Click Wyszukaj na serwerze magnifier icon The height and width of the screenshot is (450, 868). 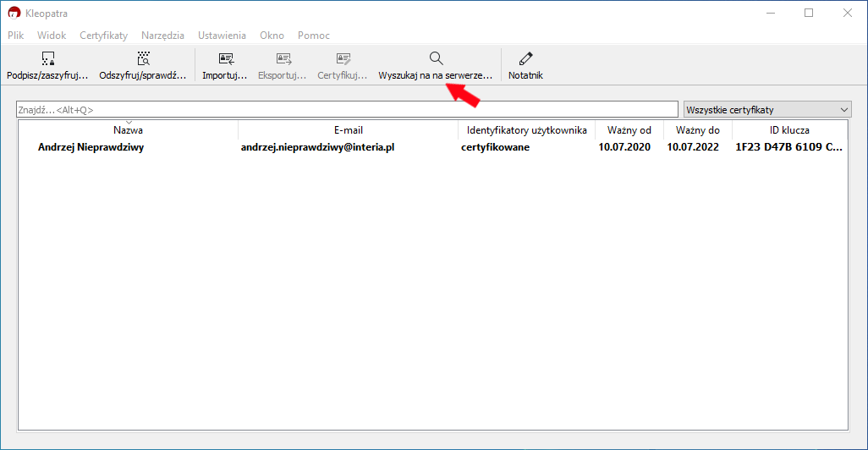[437, 58]
